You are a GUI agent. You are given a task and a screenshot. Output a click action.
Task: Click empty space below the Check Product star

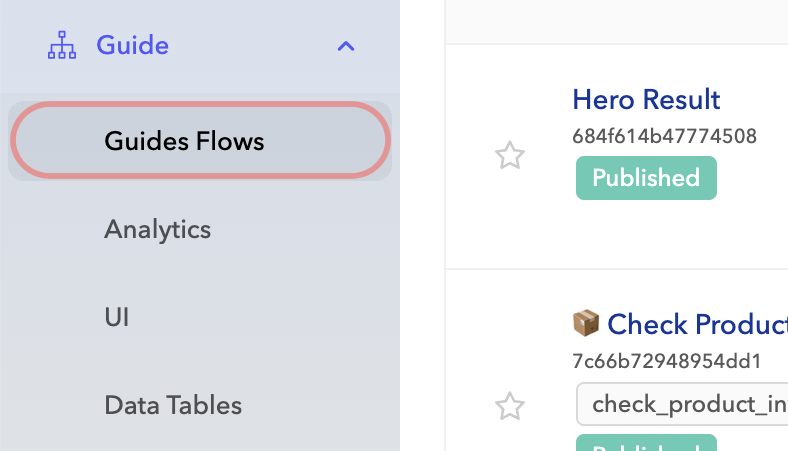[x=510, y=438]
